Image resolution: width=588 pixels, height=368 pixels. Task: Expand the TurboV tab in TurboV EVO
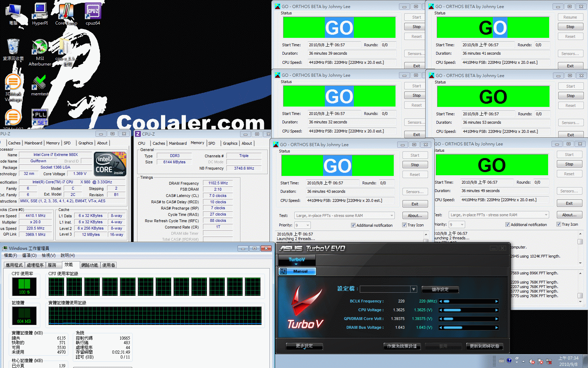[296, 260]
